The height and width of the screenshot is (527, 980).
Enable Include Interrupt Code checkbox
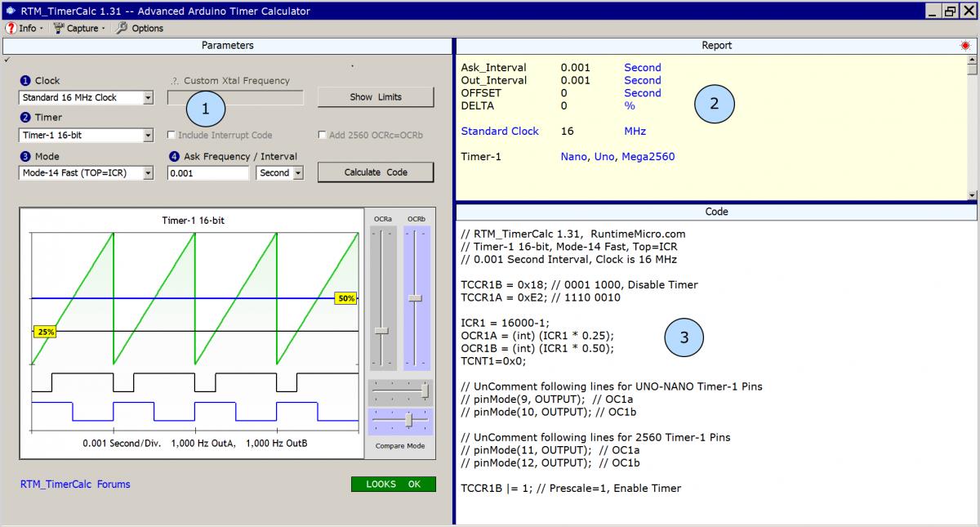(x=171, y=135)
